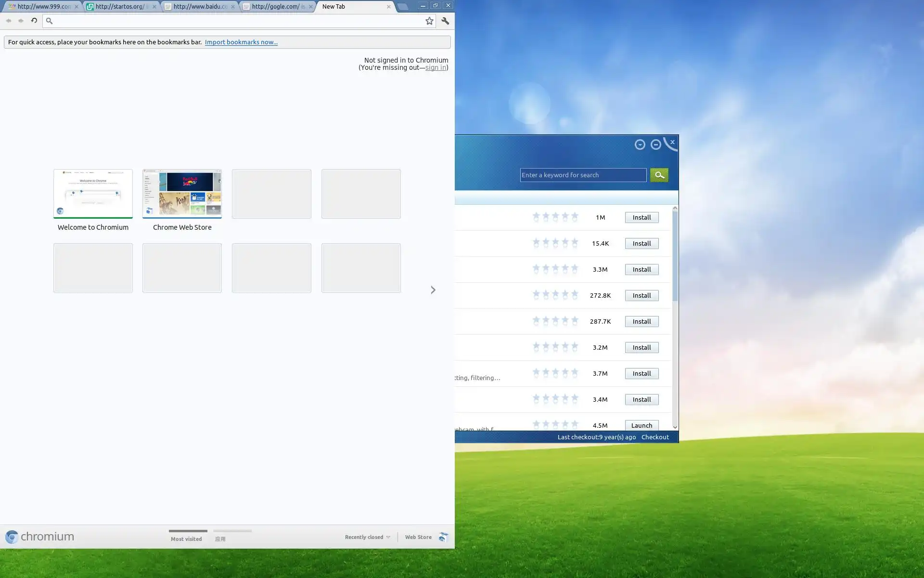Click Import bookmarks now link
Screen dimensions: 924x578
pyautogui.click(x=241, y=42)
